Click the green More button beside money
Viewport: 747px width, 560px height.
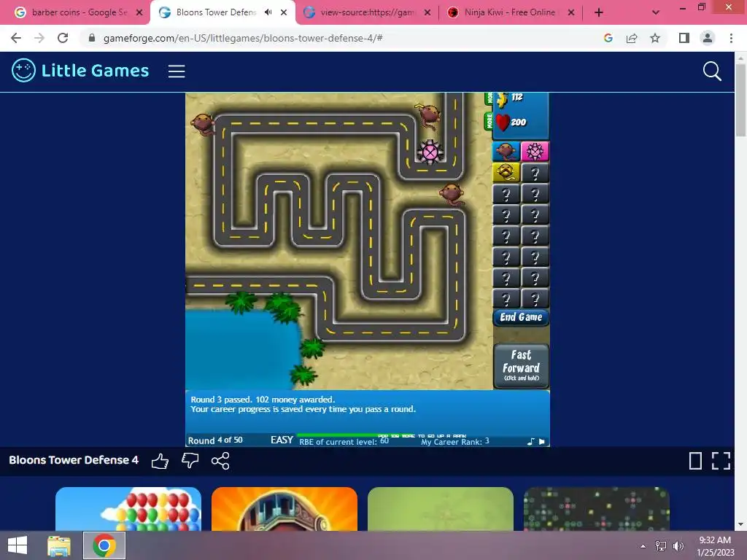click(489, 98)
